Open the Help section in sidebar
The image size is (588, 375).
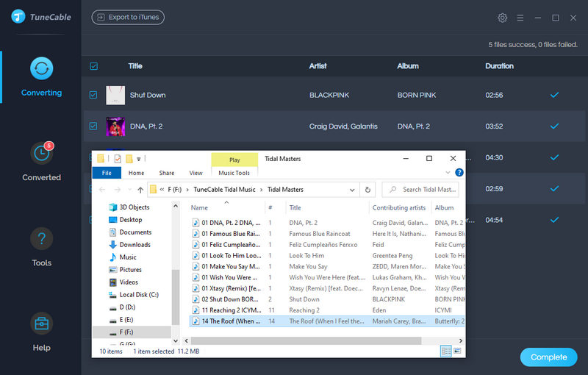pos(41,332)
